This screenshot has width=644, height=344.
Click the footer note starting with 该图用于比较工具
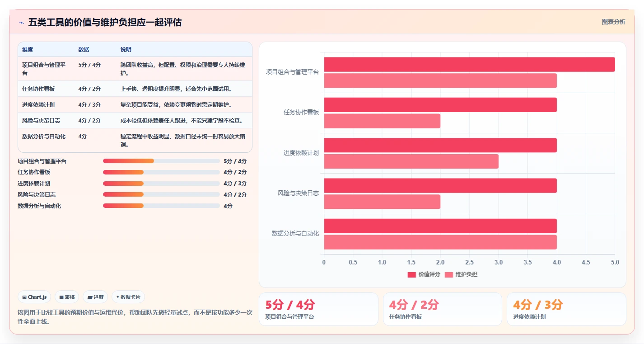(135, 317)
